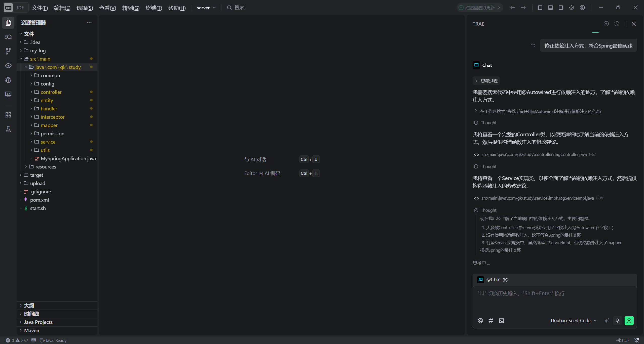The image size is (644, 344).
Task: Click the voice input microphone icon
Action: click(x=618, y=321)
